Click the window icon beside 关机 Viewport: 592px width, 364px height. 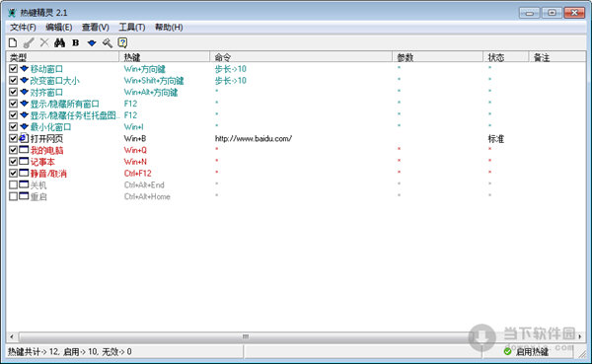[x=24, y=184]
